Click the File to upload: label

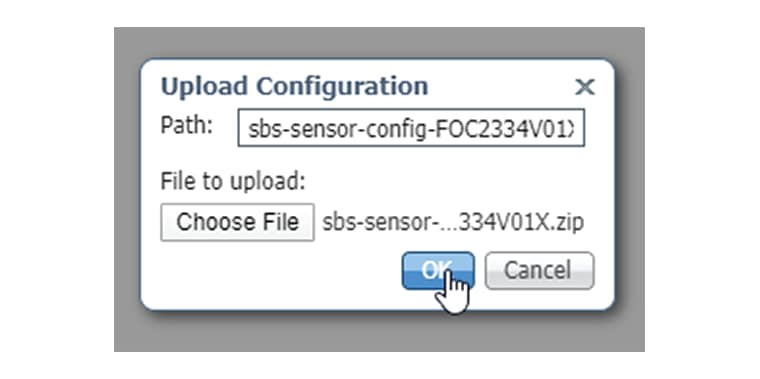click(x=233, y=181)
